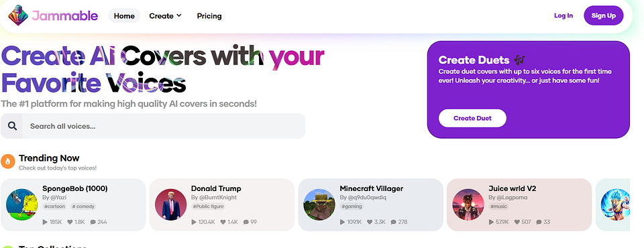The image size is (644, 248).
Task: Click the heart icon on Donald Trump card
Action: tap(223, 222)
